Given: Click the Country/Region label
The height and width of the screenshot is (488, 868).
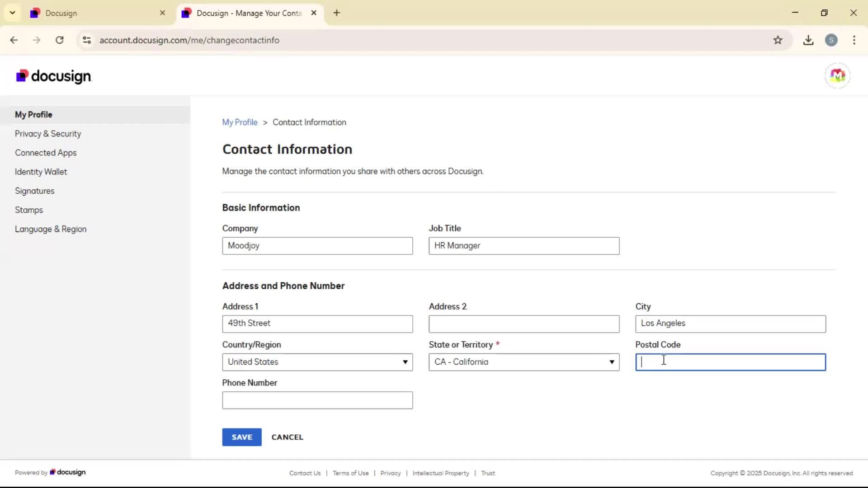Looking at the screenshot, I should click(251, 345).
